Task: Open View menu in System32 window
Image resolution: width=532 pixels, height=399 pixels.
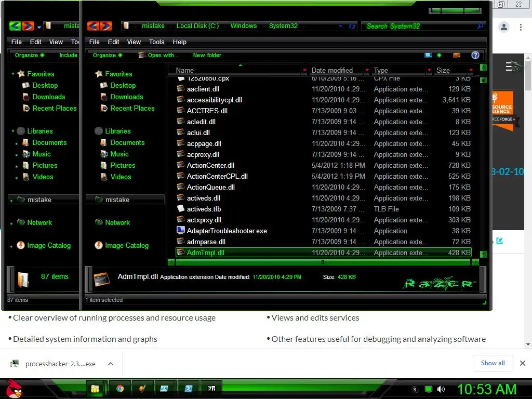Action: click(134, 42)
